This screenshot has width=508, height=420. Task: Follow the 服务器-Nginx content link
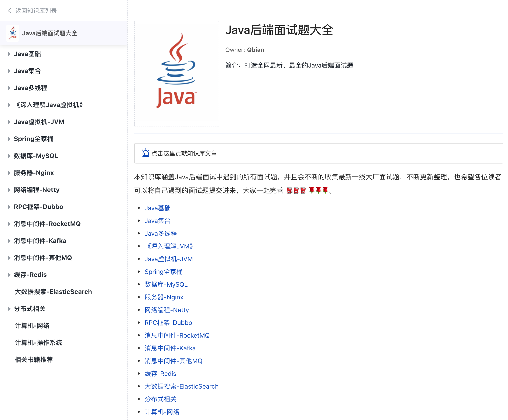click(x=164, y=297)
